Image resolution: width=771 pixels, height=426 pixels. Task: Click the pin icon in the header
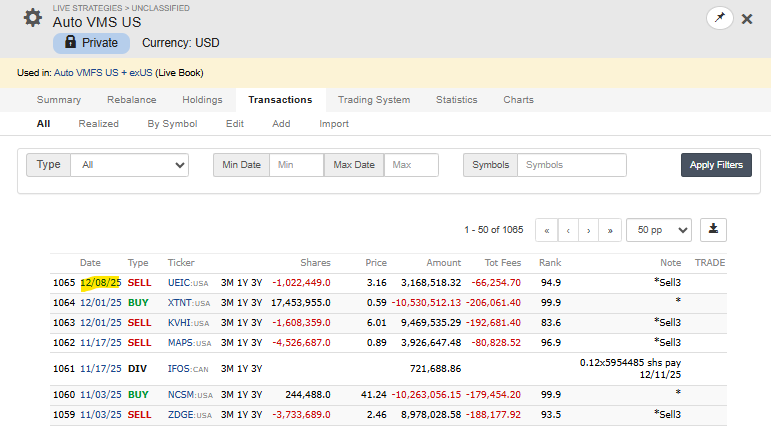(718, 18)
